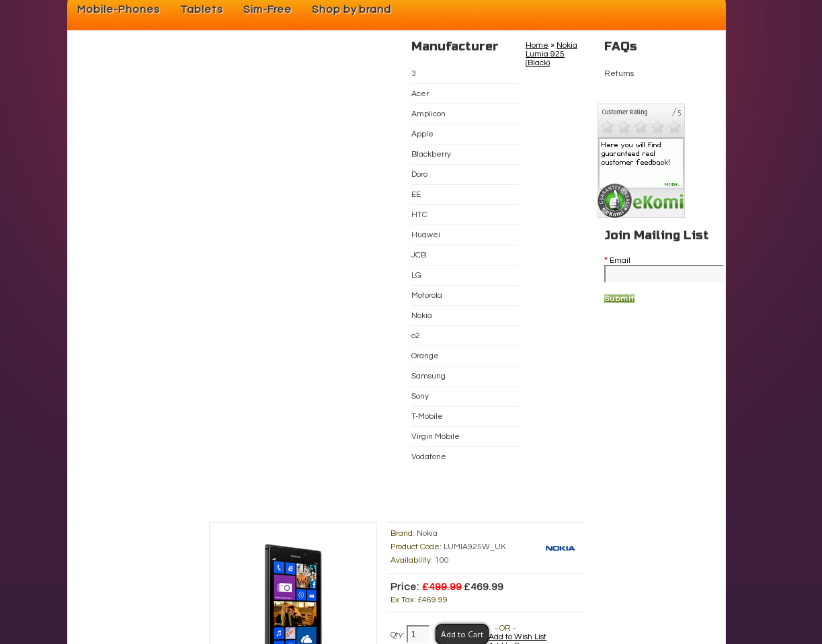Add the Lumia 925 to cart
Image resolution: width=822 pixels, height=644 pixels.
(x=462, y=635)
